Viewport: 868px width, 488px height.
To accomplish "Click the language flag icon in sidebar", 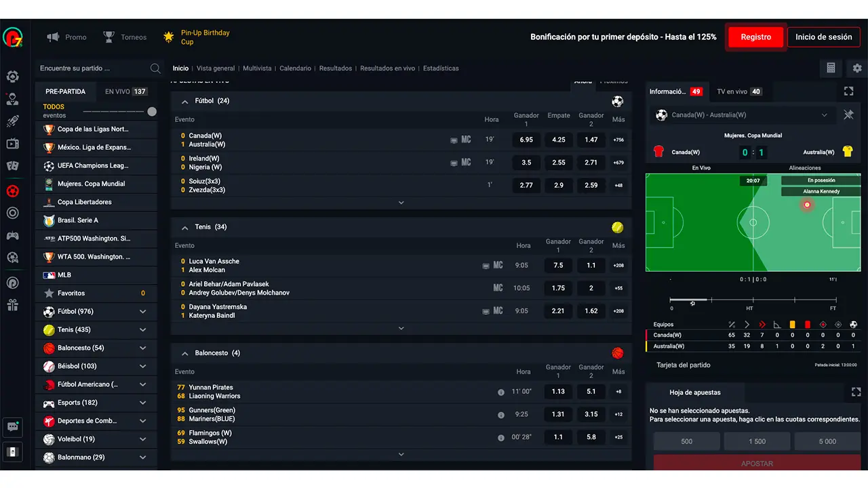I will coord(12,452).
